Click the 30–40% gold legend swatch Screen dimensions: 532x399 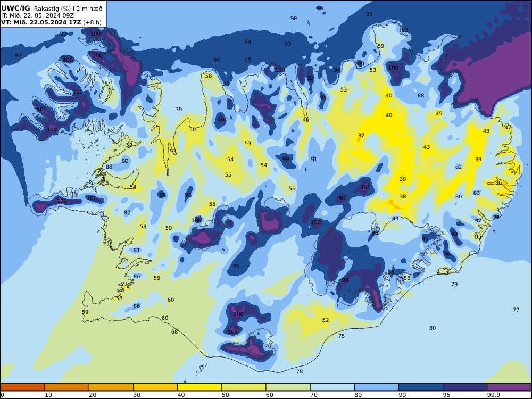155,387
